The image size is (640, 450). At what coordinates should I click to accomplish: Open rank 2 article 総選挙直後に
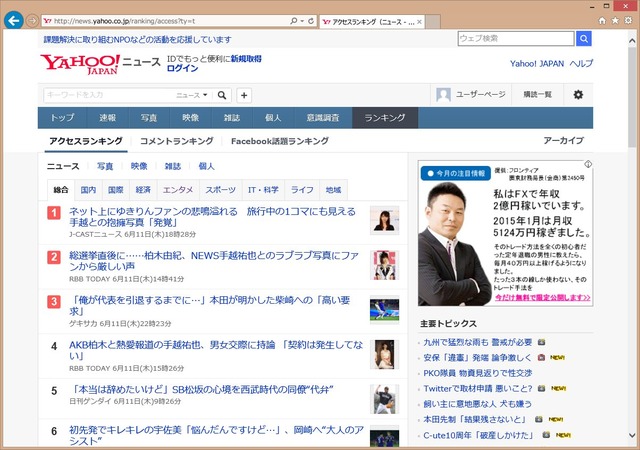click(x=214, y=261)
